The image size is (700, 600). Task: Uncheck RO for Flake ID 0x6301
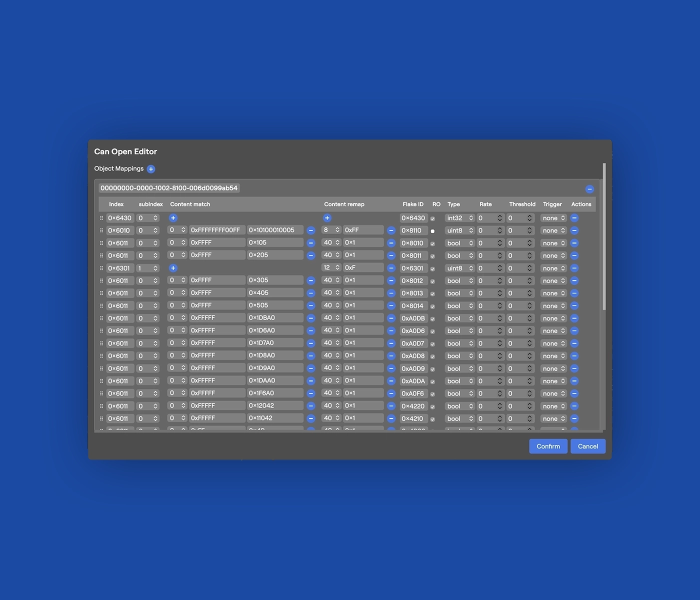432,269
